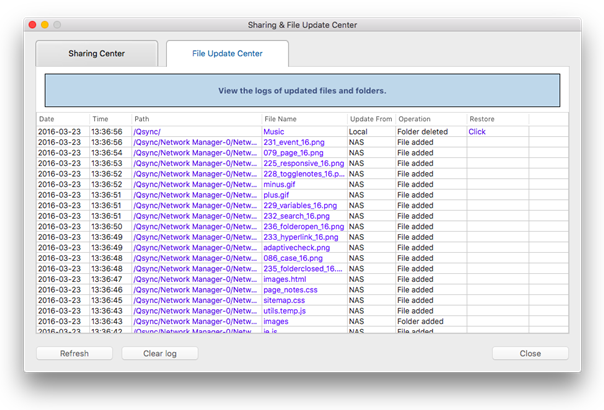
Task: Select file 235_folderclosed_16....
Action: 303,269
